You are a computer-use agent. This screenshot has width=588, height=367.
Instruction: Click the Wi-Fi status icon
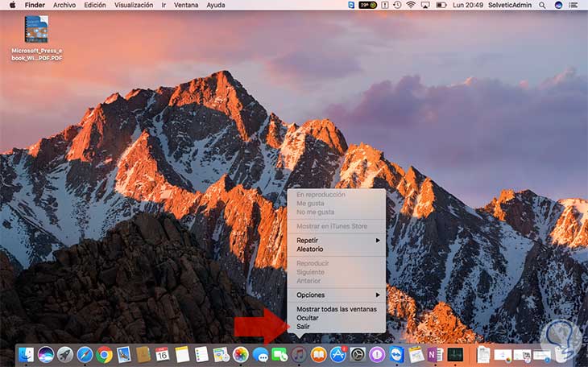[x=410, y=5]
